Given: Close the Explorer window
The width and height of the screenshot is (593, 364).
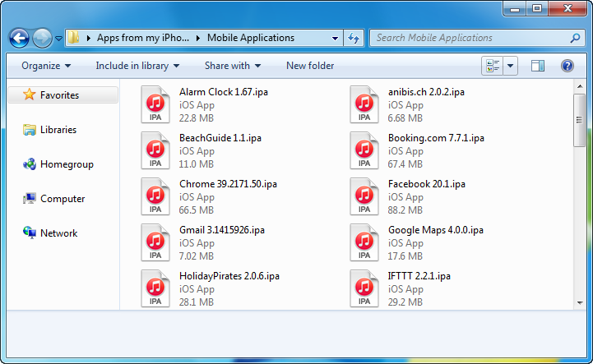Looking at the screenshot, I should 568,9.
